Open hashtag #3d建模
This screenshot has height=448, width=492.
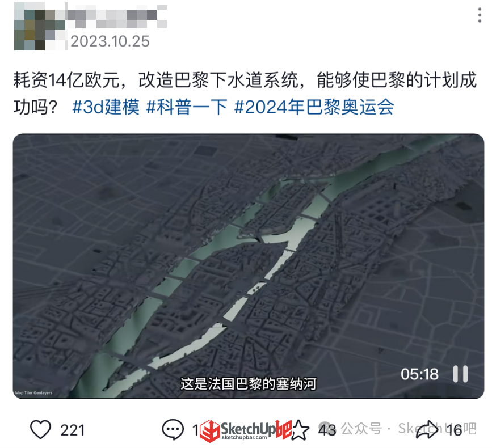[106, 107]
